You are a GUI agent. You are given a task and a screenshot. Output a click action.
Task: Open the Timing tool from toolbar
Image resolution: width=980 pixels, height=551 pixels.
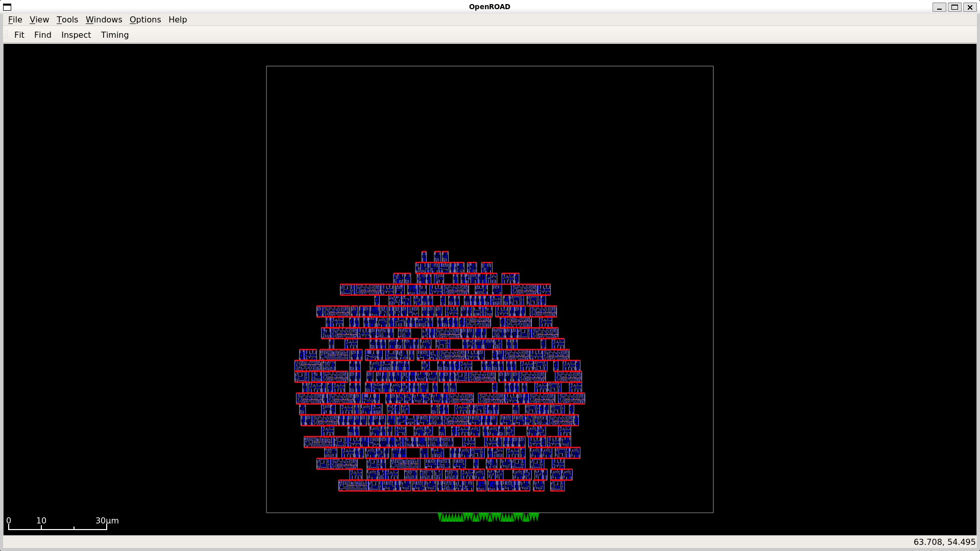coord(115,35)
